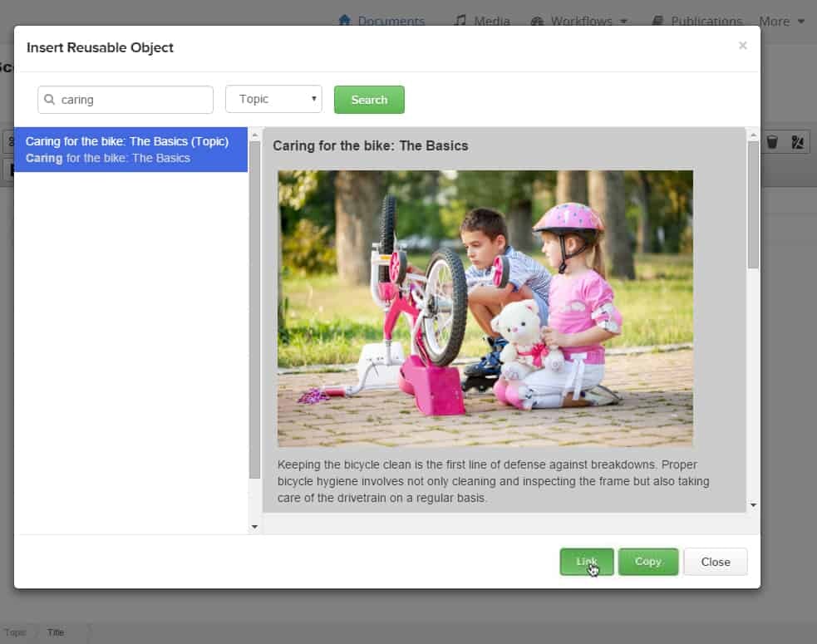817x644 pixels.
Task: Click the edit markup icon beside the trash
Action: coord(797,141)
